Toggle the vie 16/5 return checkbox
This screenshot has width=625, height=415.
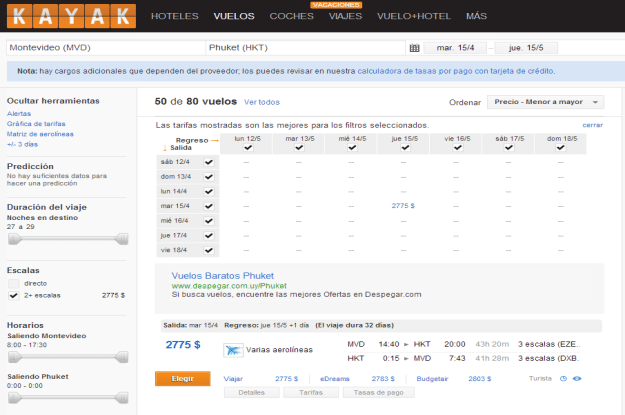tap(458, 148)
